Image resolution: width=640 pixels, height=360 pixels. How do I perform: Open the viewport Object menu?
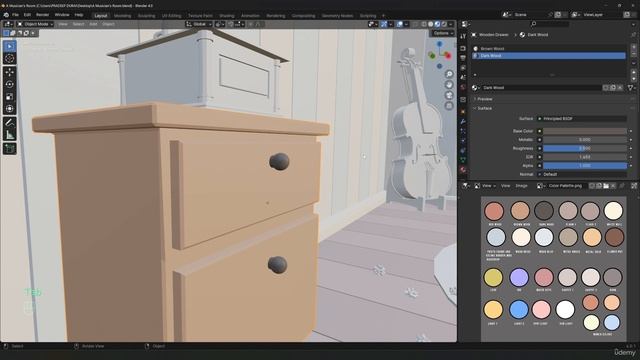(108, 24)
